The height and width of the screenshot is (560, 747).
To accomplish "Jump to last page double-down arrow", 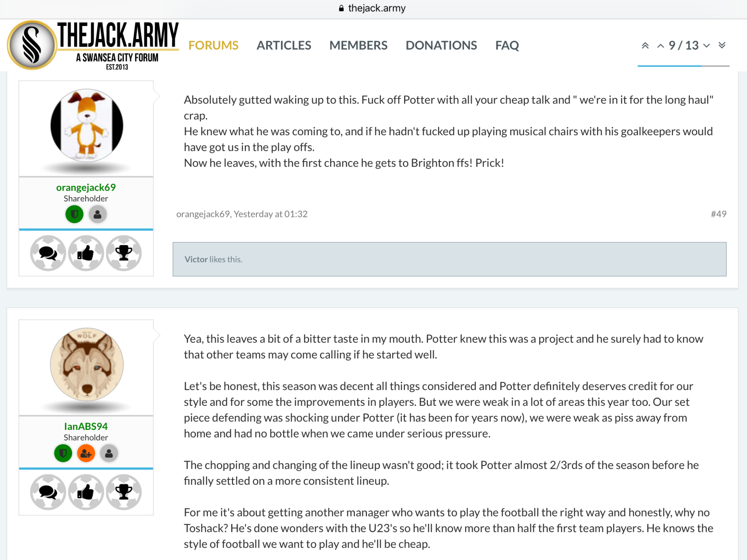I will coord(722,45).
